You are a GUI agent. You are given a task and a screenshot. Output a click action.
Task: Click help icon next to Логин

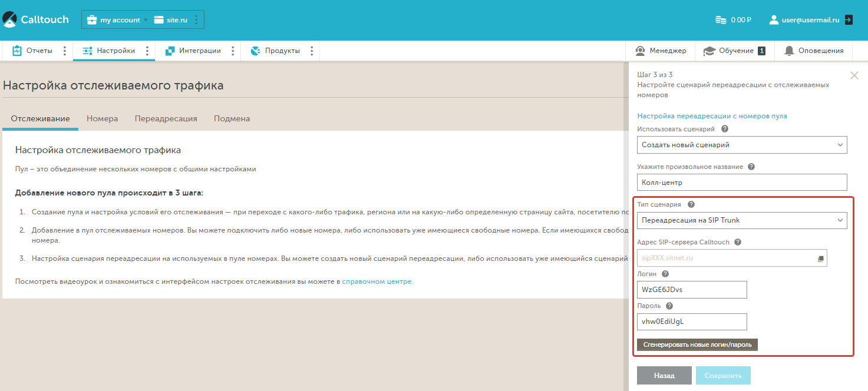665,274
